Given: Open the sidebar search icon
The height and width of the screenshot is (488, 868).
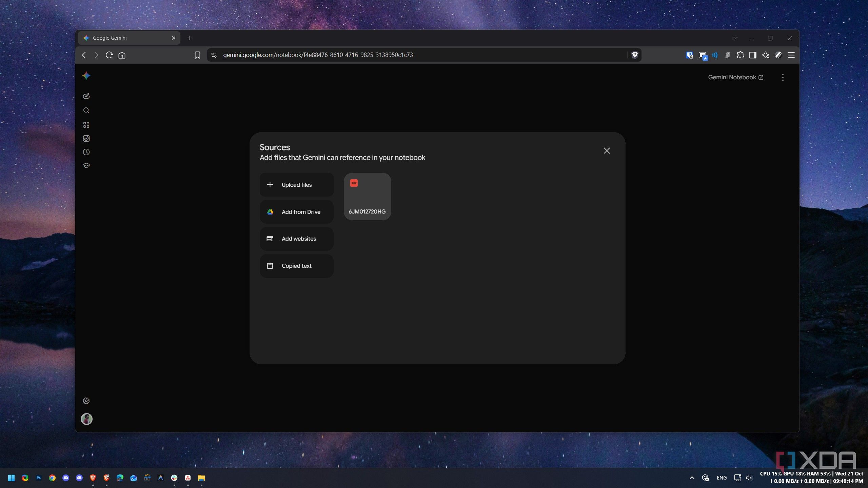Looking at the screenshot, I should click(86, 110).
